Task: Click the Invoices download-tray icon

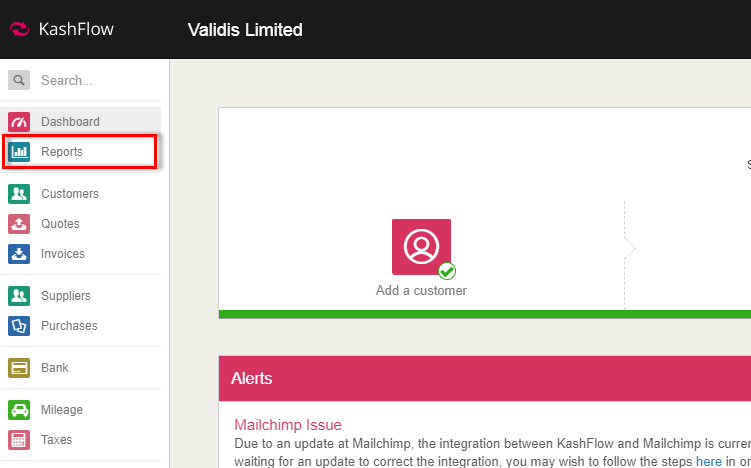Action: (19, 254)
